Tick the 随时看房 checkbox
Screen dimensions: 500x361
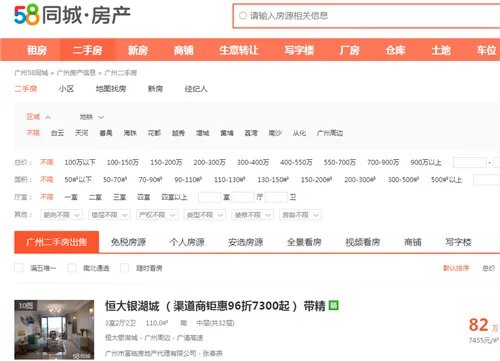tap(124, 268)
